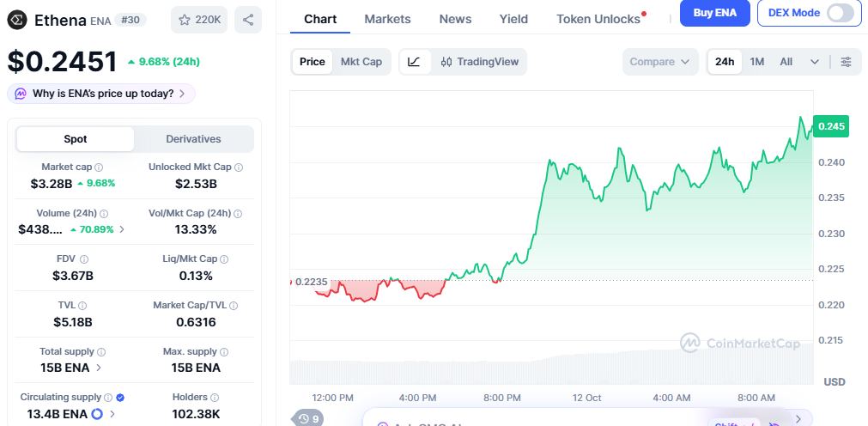Click the Market Cap/TVL info icon

coord(234,305)
